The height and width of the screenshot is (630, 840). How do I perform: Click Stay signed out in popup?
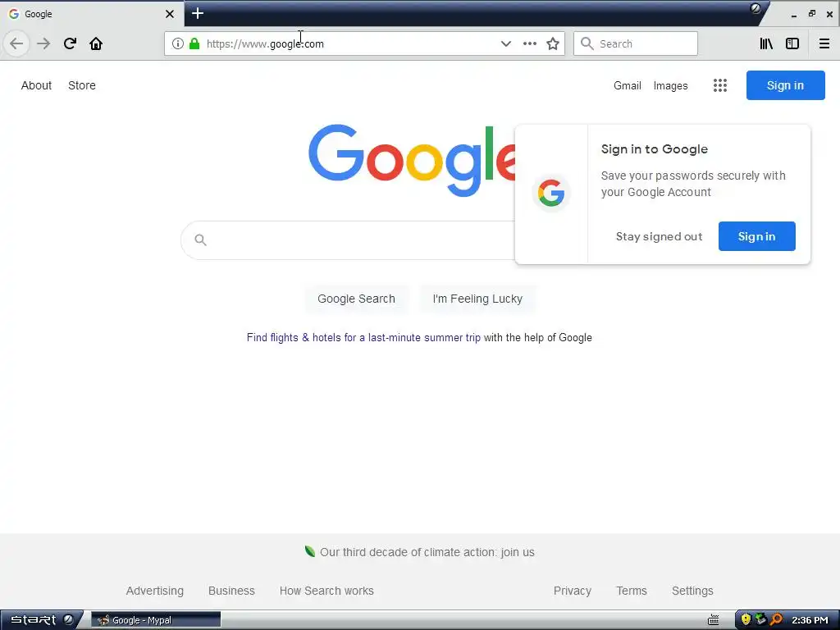tap(659, 236)
